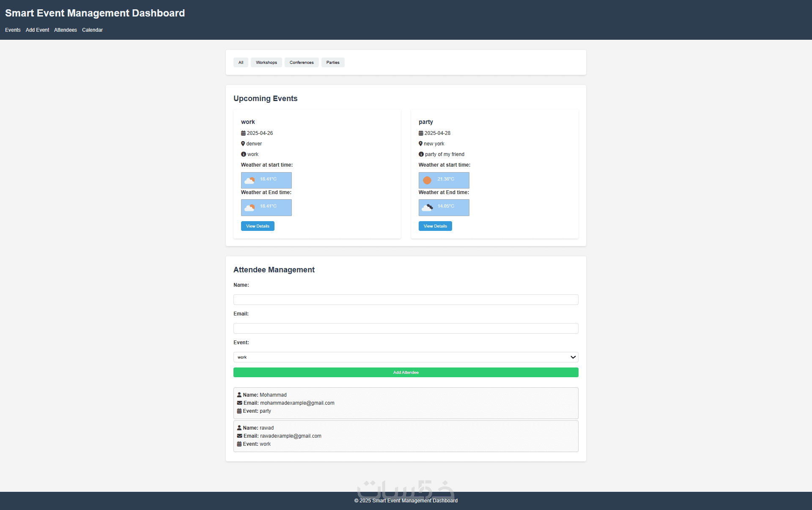The width and height of the screenshot is (812, 510).
Task: Filter events by Parties
Action: pos(332,63)
